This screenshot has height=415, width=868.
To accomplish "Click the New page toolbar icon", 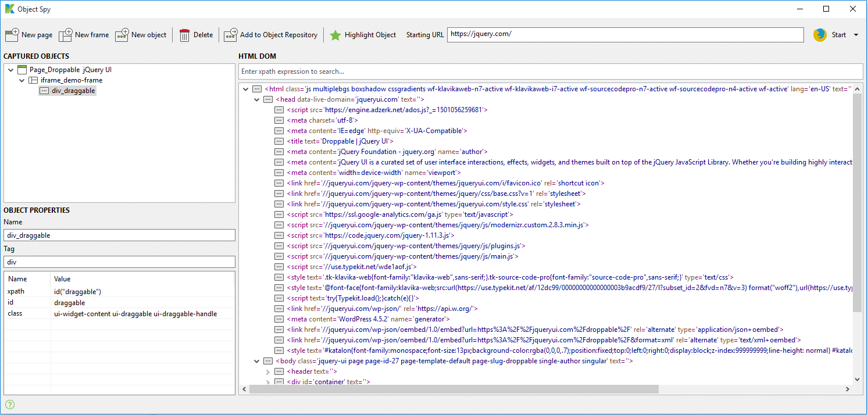I will pos(12,35).
